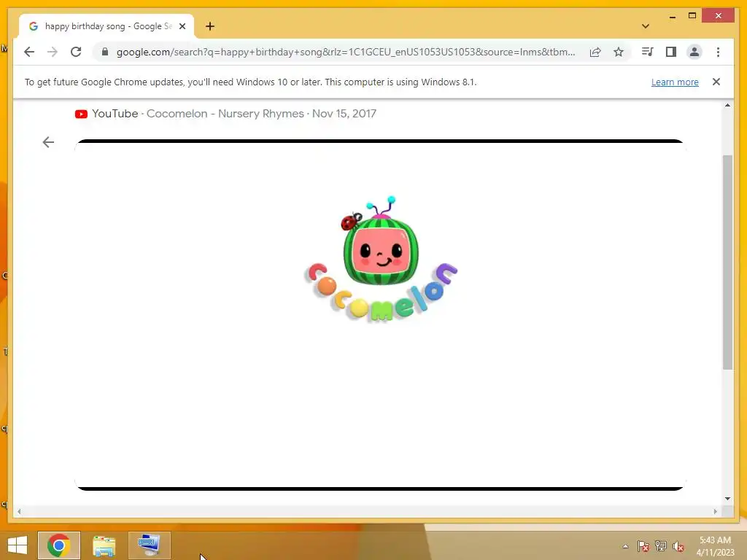The height and width of the screenshot is (560, 747).
Task: Go back with Chrome's back arrow
Action: click(x=29, y=52)
